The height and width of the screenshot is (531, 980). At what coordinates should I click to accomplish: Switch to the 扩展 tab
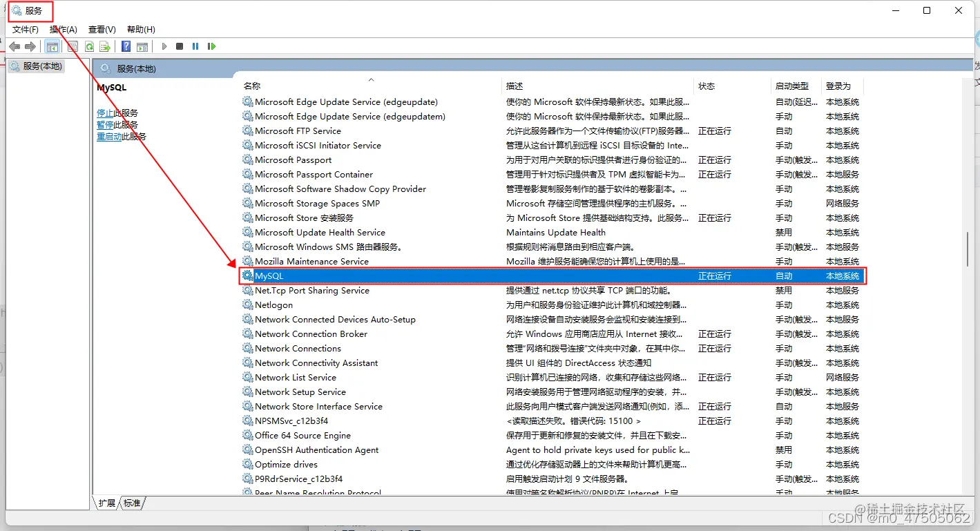tap(106, 503)
